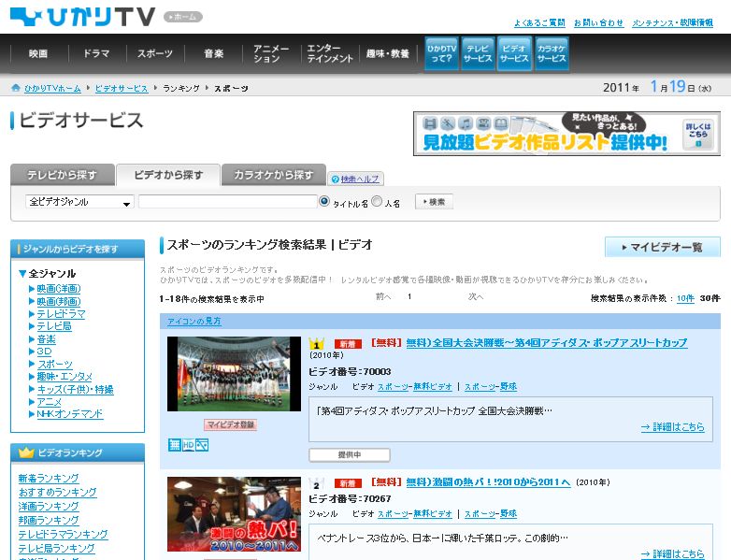The image size is (731, 560).
Task: Open ドラマ in the navigation bar
Action: tap(96, 53)
